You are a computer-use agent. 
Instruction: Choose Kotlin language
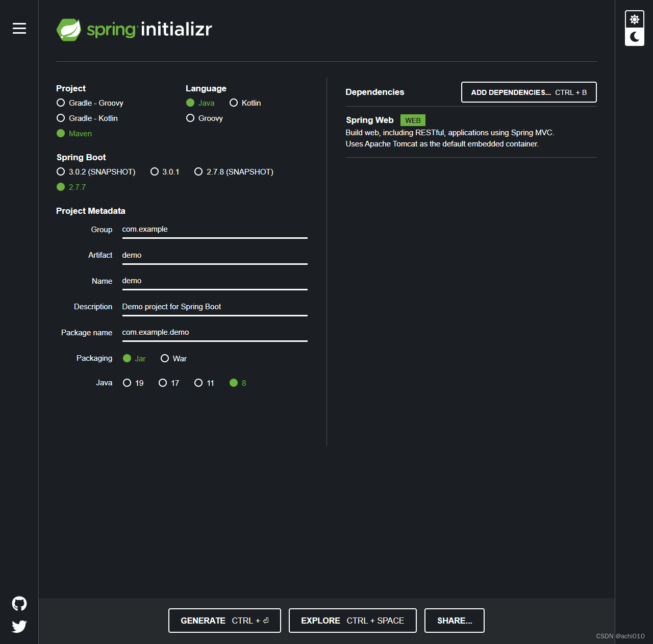[x=245, y=103]
